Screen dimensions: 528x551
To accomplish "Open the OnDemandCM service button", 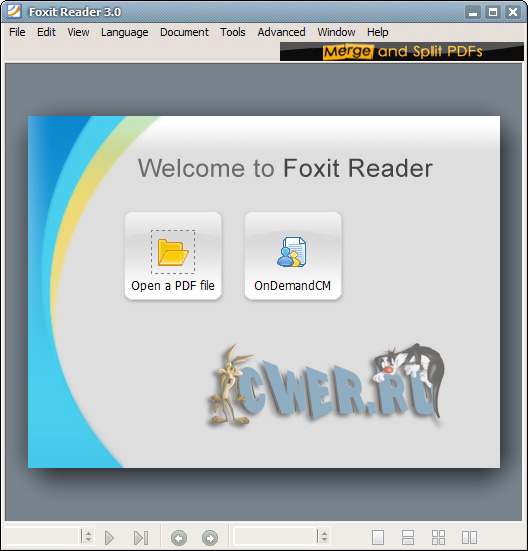I will point(293,255).
